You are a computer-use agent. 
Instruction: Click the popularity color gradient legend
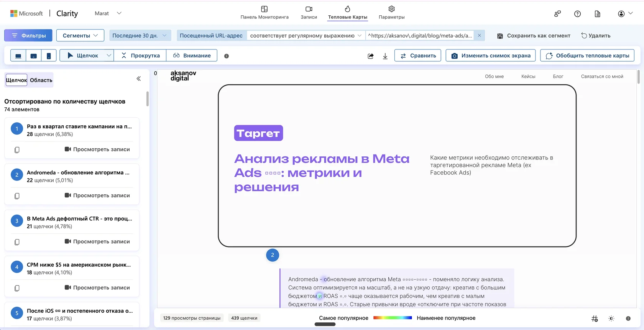tap(393, 318)
